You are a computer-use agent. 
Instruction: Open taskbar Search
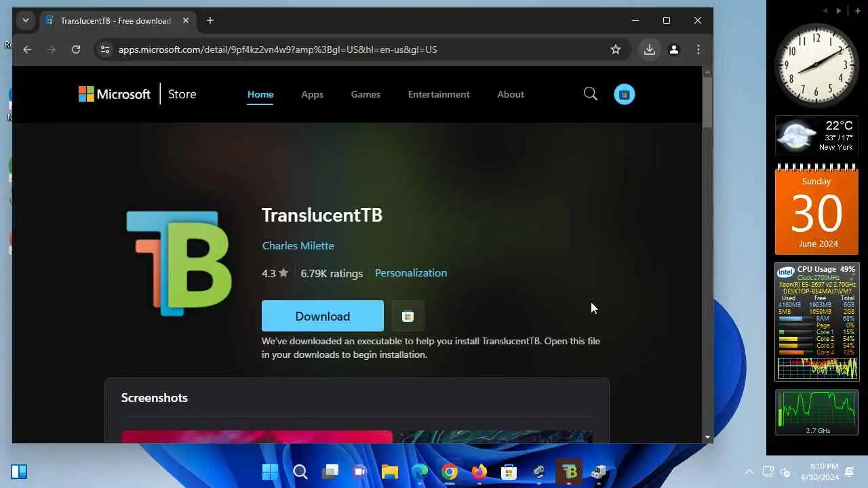[x=300, y=472]
